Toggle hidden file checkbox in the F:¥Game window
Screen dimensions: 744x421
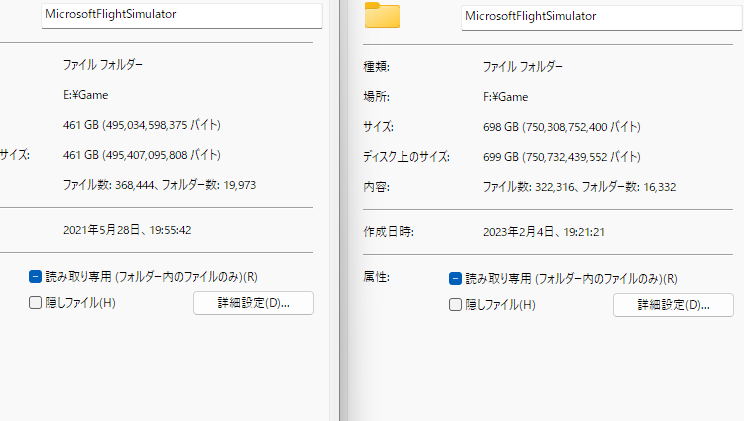[x=456, y=305]
